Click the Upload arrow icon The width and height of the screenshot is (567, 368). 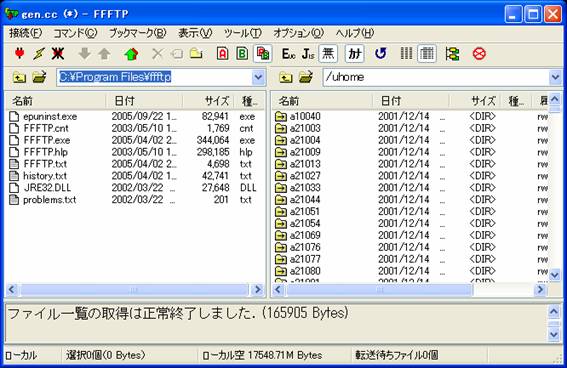coord(104,54)
